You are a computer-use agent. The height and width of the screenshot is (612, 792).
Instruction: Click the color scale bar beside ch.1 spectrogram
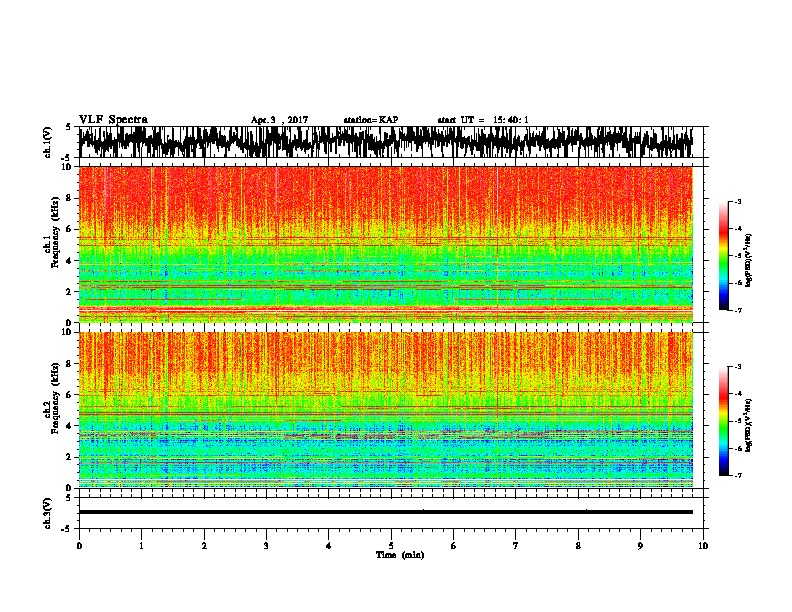click(x=724, y=256)
